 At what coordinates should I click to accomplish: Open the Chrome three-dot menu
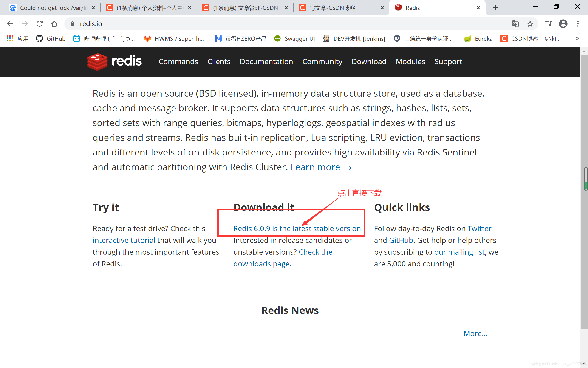(578, 24)
